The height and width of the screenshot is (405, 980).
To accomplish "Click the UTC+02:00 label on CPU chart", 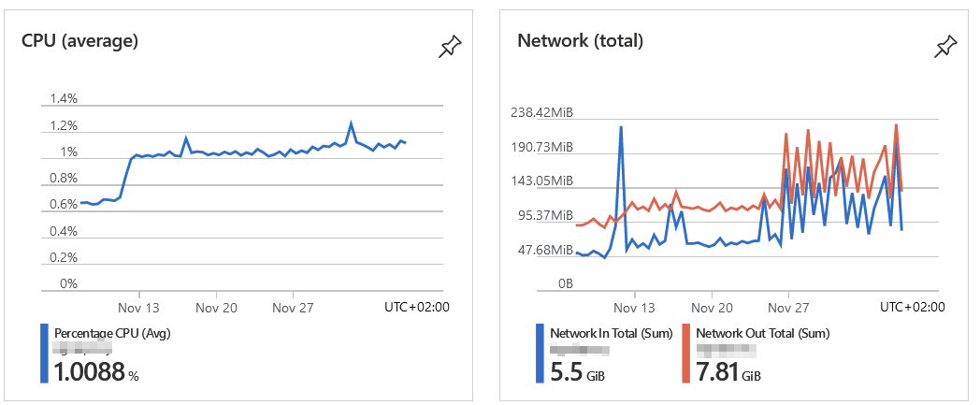I will [417, 307].
